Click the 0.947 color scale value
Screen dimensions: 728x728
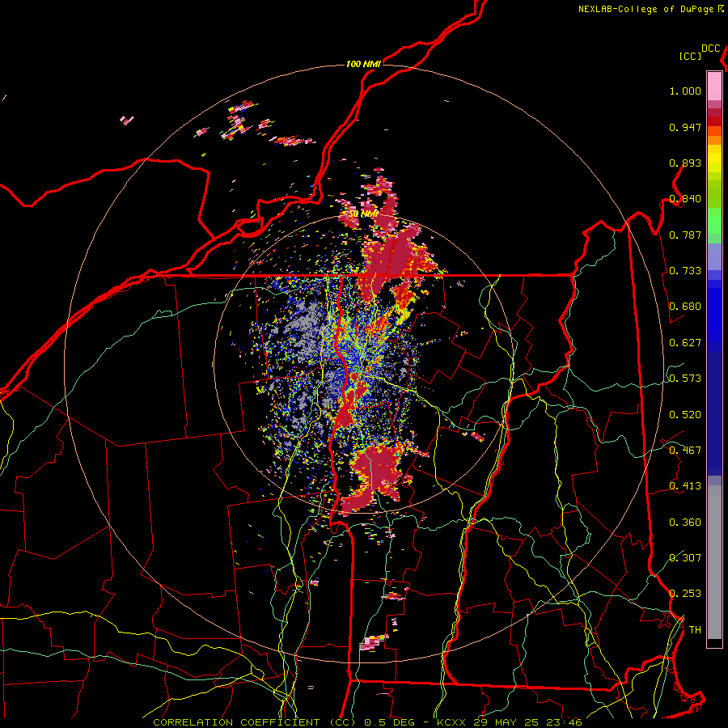685,127
